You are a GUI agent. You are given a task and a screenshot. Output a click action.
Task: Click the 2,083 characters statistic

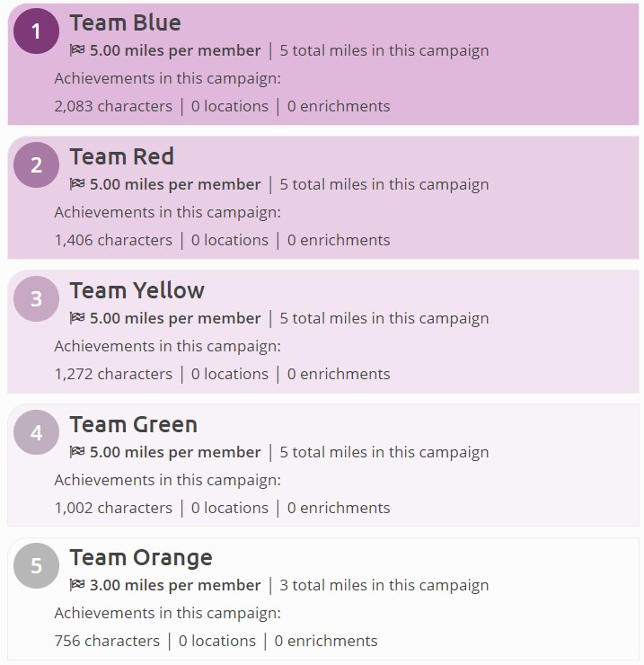pyautogui.click(x=113, y=106)
